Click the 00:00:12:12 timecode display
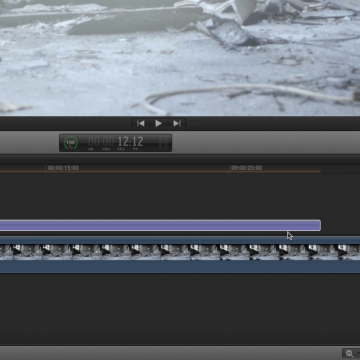The width and height of the screenshot is (360, 360). (x=116, y=143)
